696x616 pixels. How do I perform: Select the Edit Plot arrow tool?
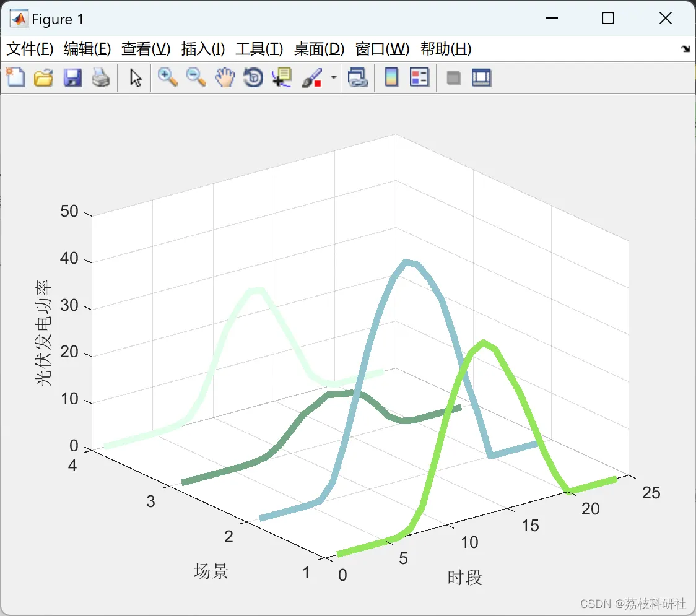tap(136, 77)
